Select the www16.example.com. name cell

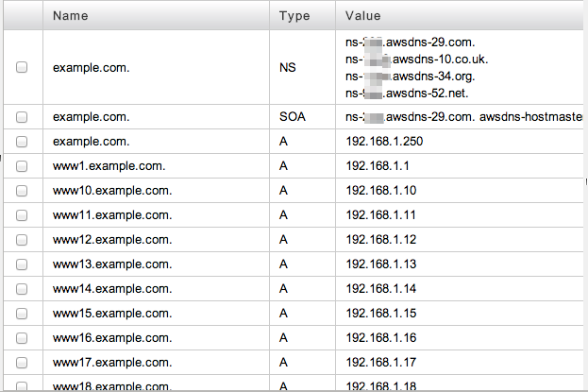[112, 337]
